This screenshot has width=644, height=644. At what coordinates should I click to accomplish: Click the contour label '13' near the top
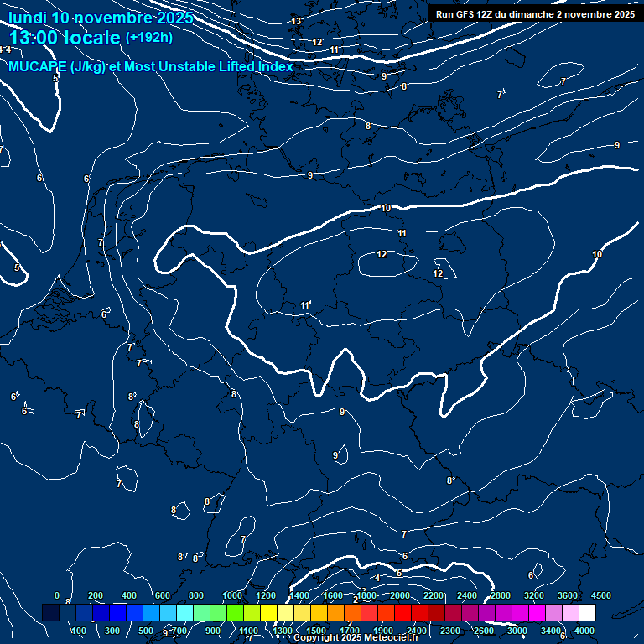pos(296,21)
